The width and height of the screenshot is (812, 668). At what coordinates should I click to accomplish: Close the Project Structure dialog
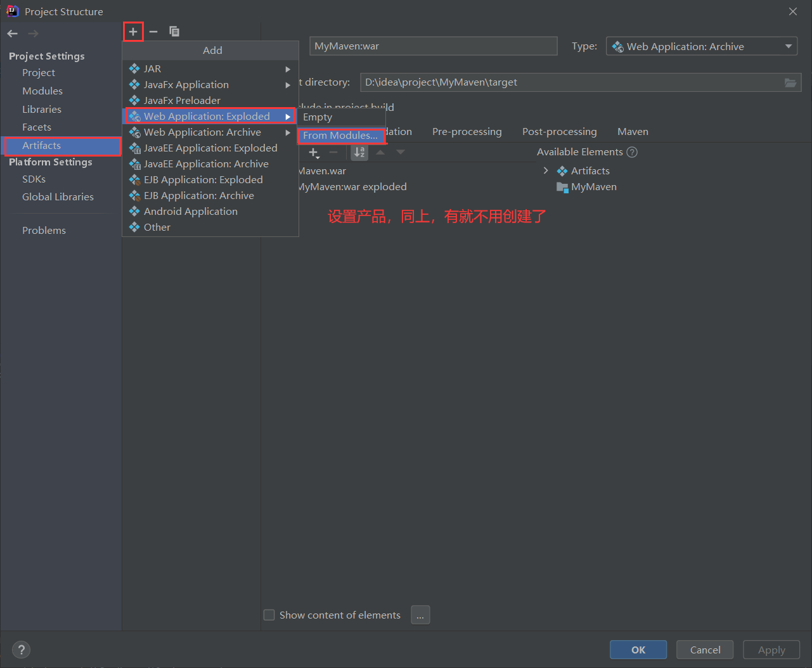coord(793,11)
